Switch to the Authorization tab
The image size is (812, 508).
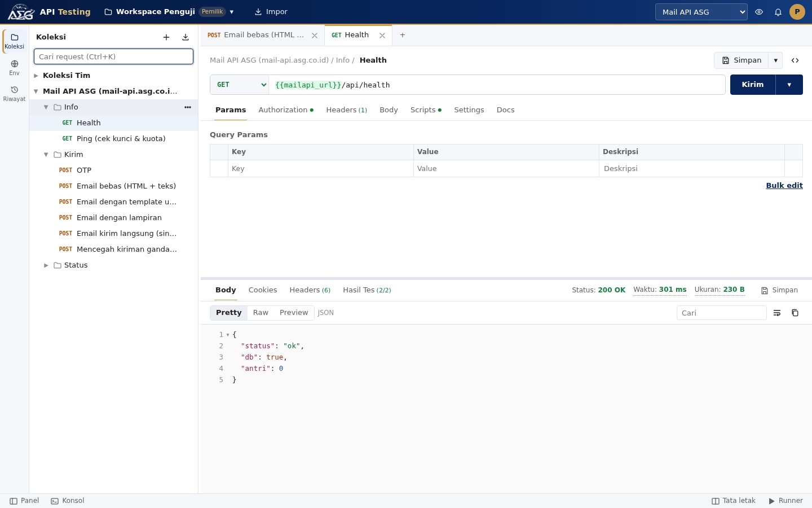point(286,110)
